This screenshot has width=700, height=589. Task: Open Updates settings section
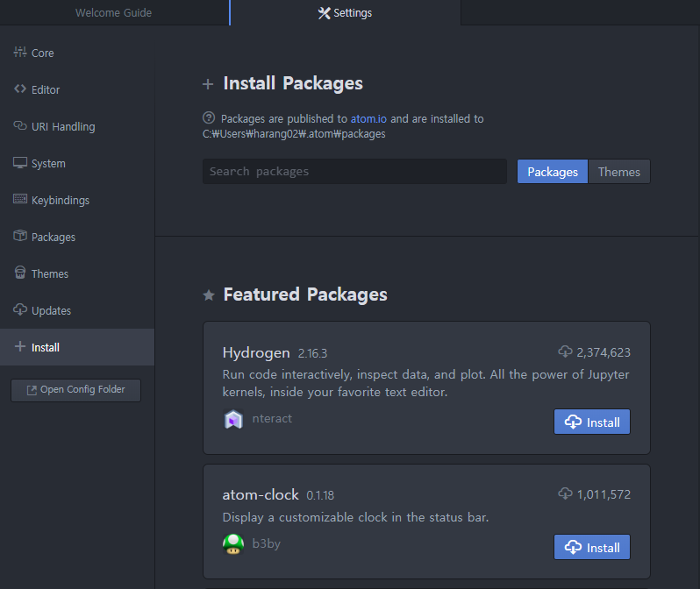click(x=77, y=310)
